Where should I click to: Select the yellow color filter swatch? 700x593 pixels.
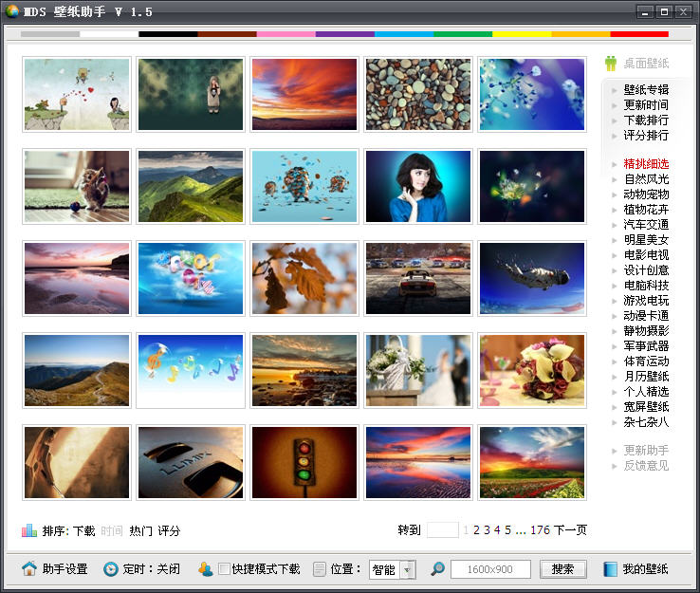[522, 34]
